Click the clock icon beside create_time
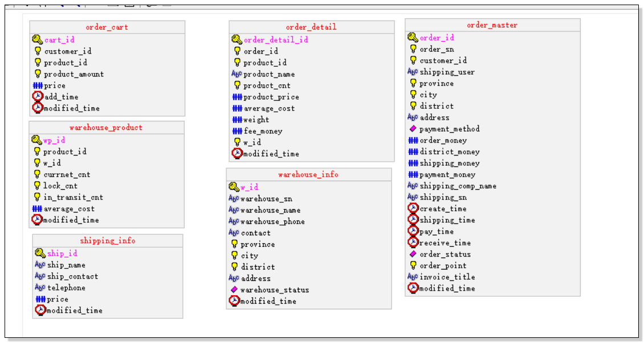This screenshot has width=644, height=343. [x=413, y=209]
